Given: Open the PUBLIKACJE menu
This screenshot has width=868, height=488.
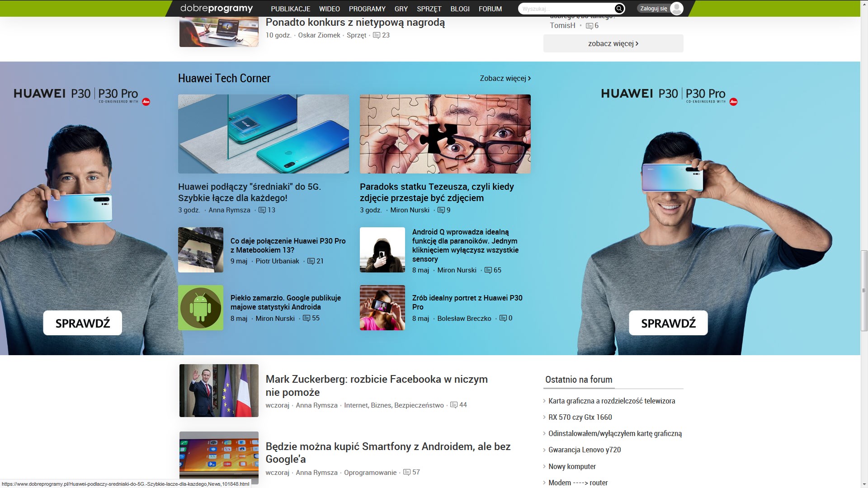Looking at the screenshot, I should point(290,9).
